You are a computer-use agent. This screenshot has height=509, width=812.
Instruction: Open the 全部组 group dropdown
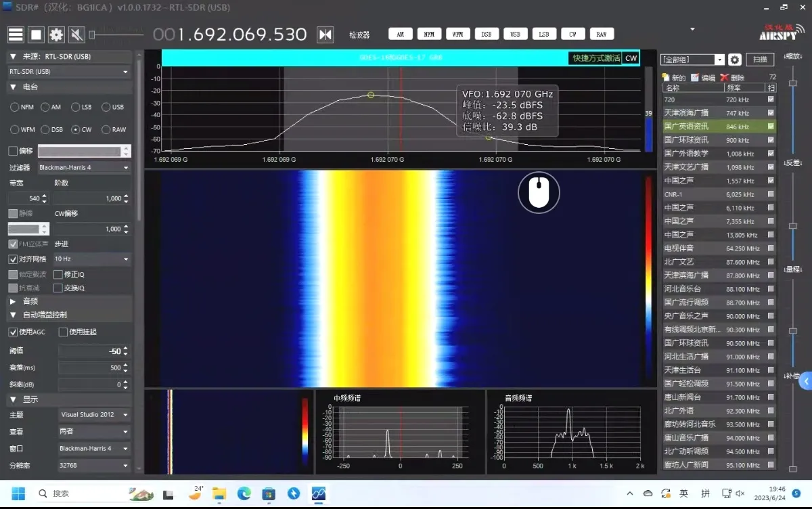click(692, 60)
